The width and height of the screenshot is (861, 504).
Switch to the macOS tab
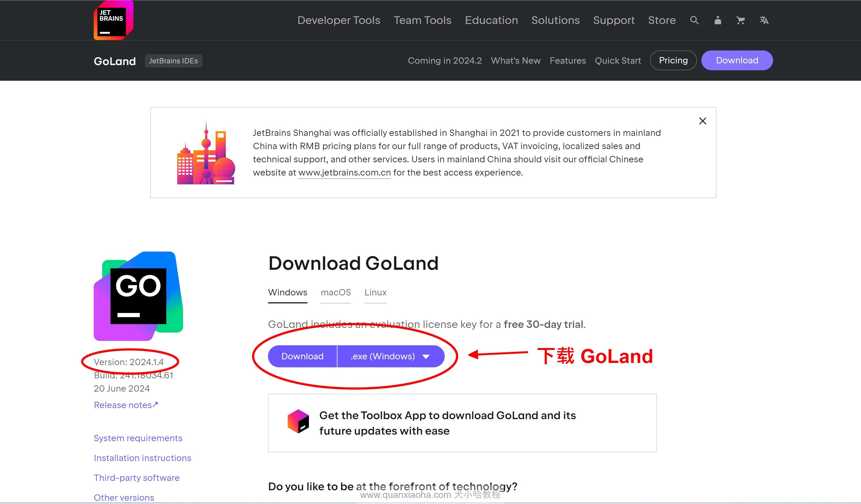(336, 293)
